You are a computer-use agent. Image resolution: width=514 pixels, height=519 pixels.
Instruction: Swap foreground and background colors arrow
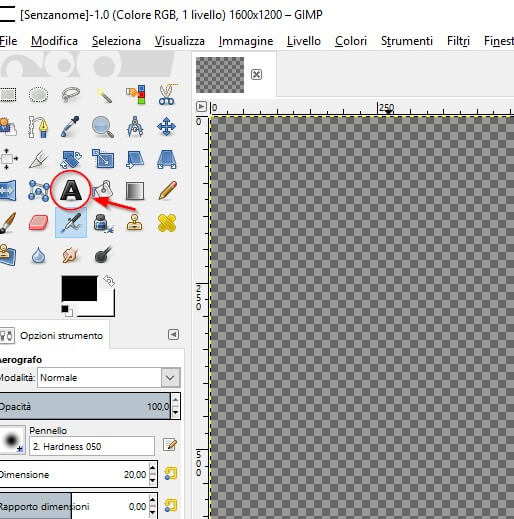109,281
